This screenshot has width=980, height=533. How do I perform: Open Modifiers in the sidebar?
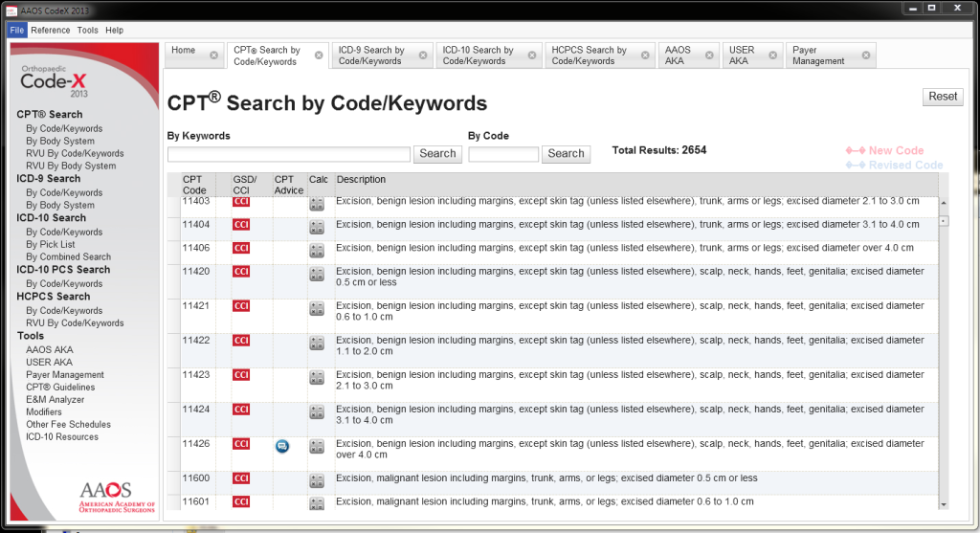pos(44,412)
